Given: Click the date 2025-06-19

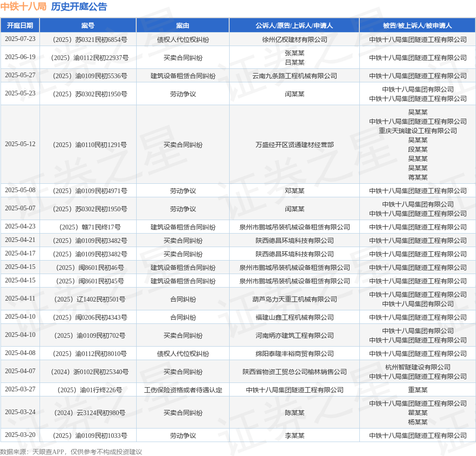Looking at the screenshot, I should (20, 57).
